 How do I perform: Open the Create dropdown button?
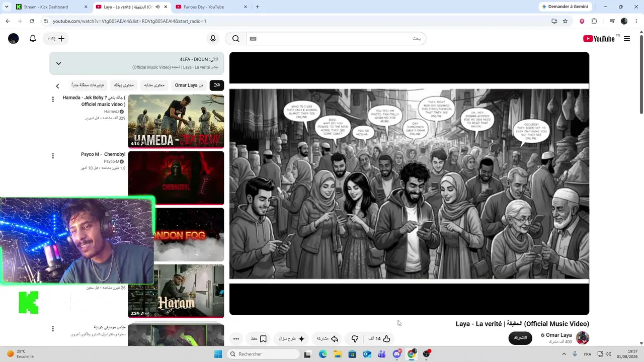(56, 39)
